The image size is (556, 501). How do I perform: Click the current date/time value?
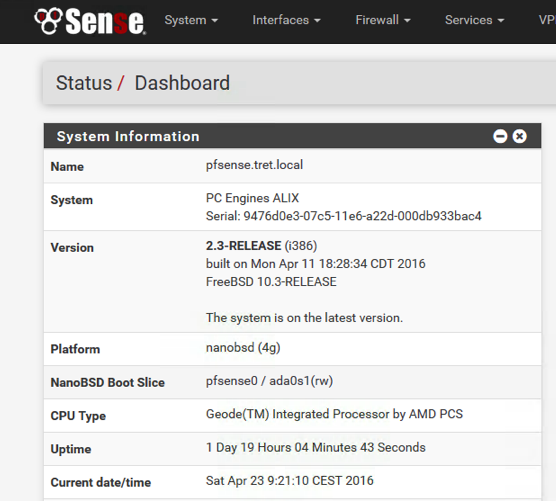(290, 481)
